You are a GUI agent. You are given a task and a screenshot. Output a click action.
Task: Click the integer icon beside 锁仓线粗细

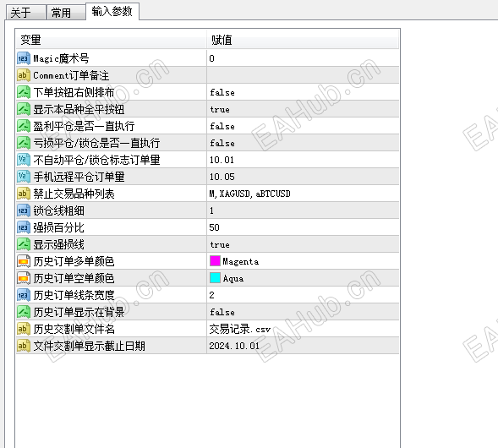pyautogui.click(x=24, y=210)
